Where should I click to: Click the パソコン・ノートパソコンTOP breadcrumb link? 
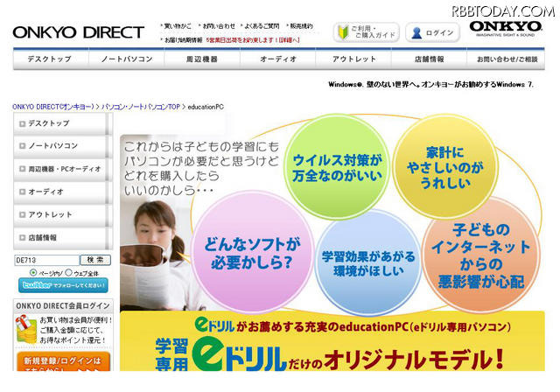pyautogui.click(x=141, y=107)
